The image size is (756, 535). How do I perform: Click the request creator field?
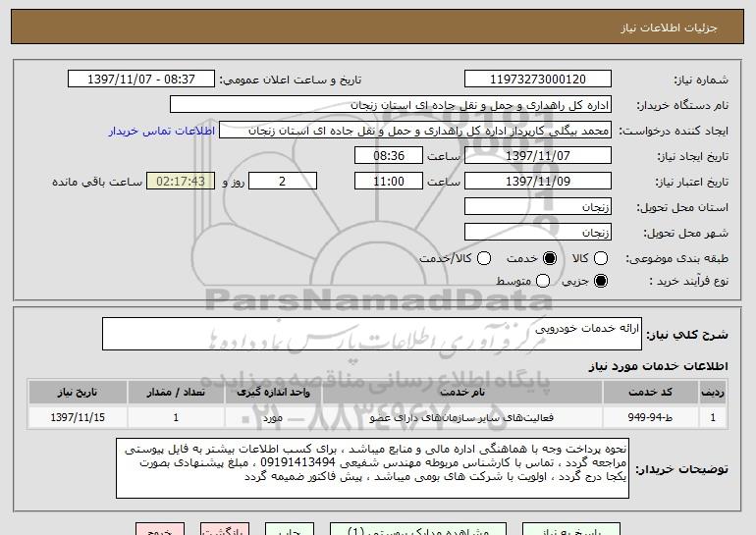click(x=415, y=131)
